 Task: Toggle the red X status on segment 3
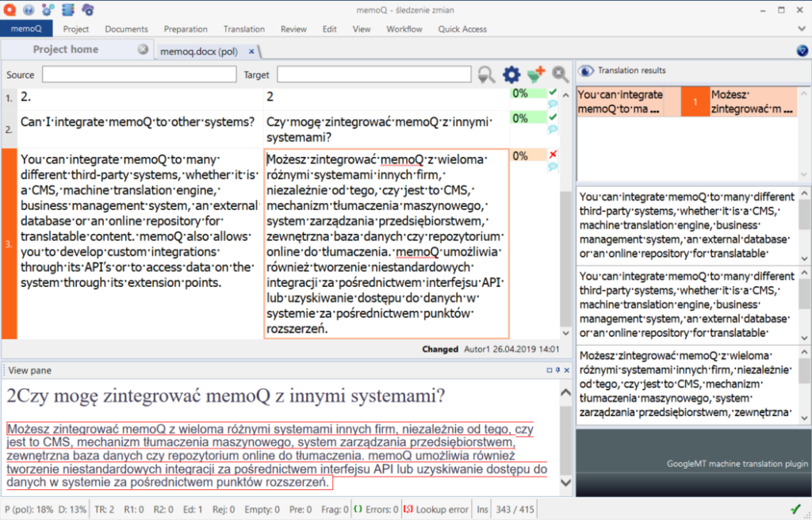tap(553, 155)
